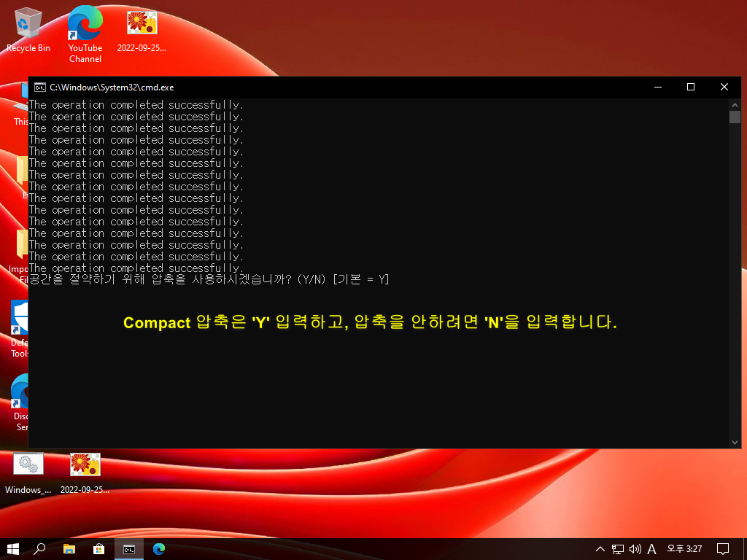Select the 2022-09-25 image at top of desktop

tap(142, 29)
